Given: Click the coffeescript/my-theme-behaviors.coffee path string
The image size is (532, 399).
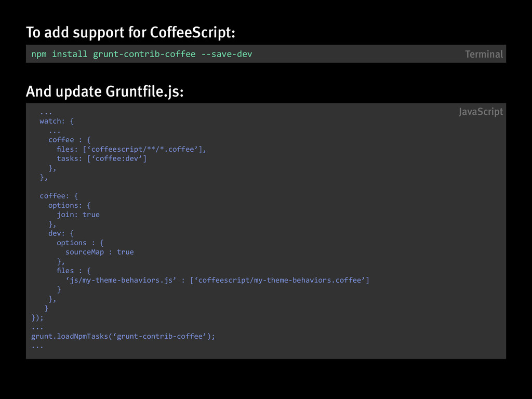Looking at the screenshot, I should point(280,280).
